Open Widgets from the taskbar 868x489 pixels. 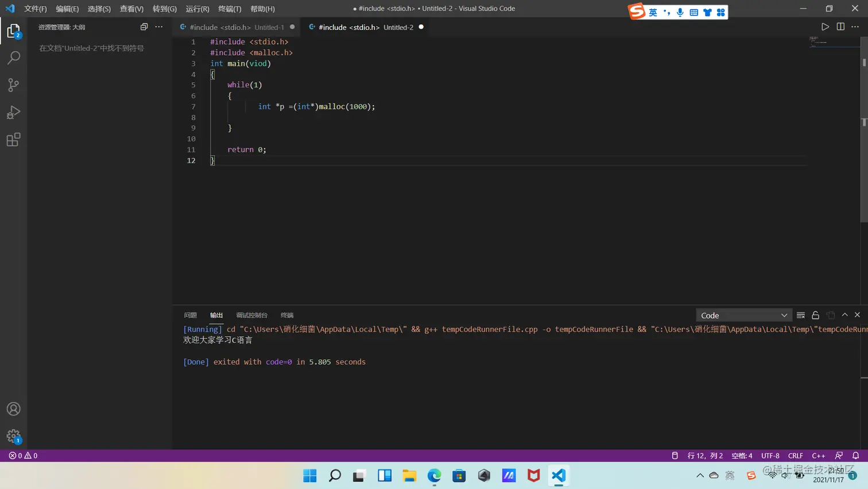click(385, 476)
